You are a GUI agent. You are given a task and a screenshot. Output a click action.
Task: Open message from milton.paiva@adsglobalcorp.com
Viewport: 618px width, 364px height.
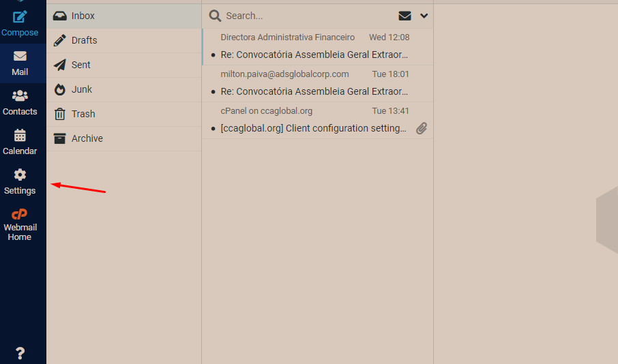284,74
